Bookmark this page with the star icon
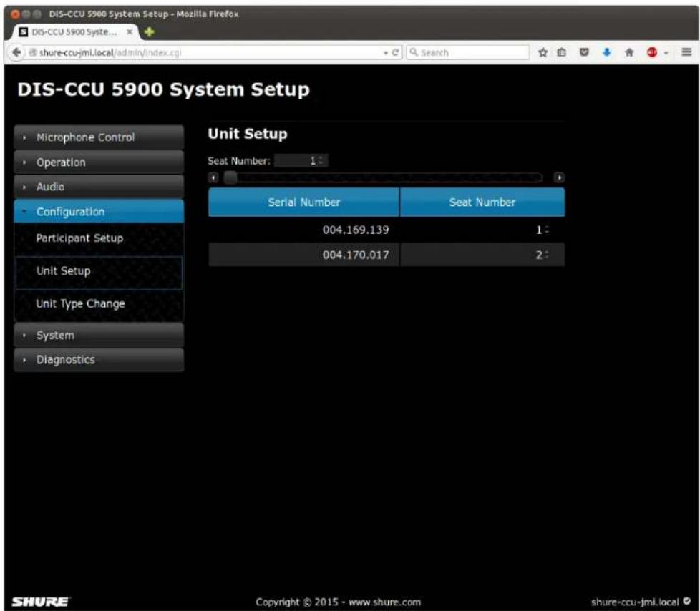Image resolution: width=700 pixels, height=611 pixels. point(543,53)
